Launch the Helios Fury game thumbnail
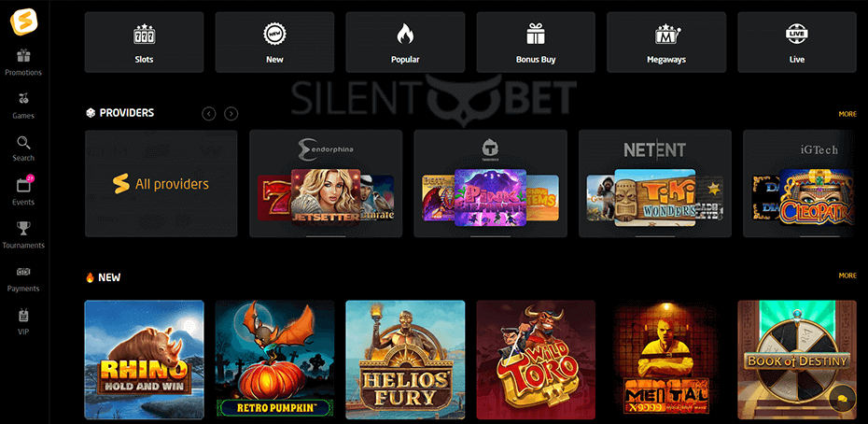The image size is (868, 424). pos(405,360)
